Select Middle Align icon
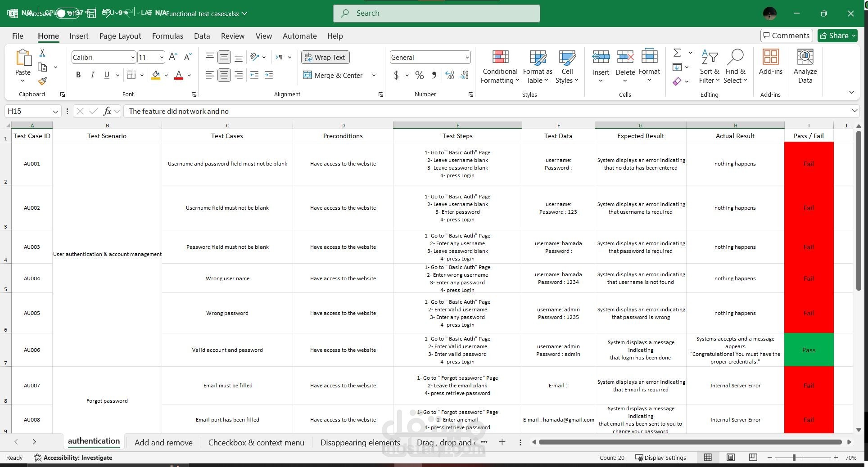 click(x=224, y=57)
